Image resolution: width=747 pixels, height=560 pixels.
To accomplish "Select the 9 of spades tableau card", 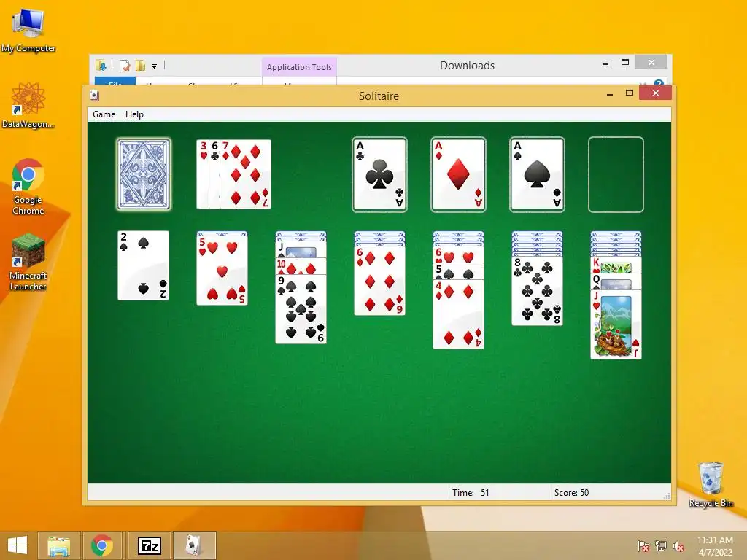I will [x=301, y=308].
